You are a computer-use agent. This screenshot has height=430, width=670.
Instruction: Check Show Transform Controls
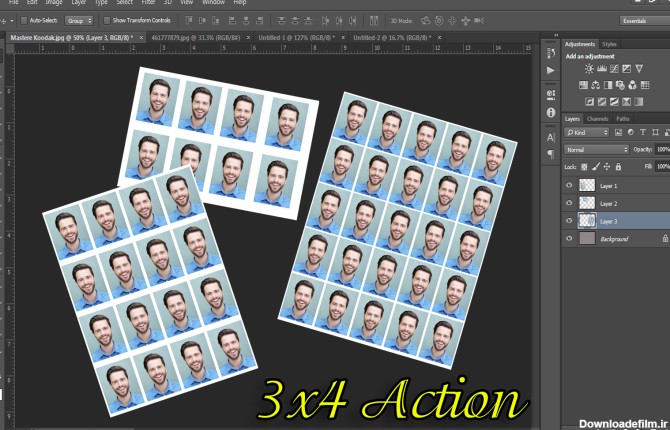(x=108, y=19)
